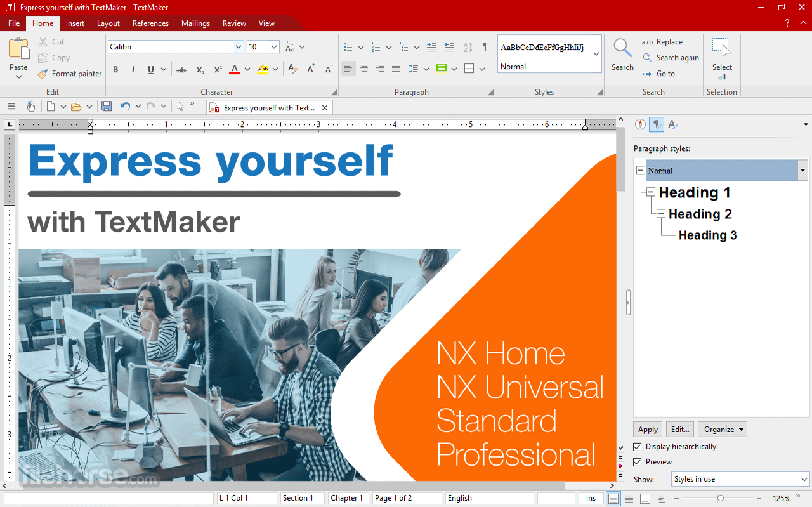Switch to the Insert ribbon tab
Image resolution: width=812 pixels, height=507 pixels.
(x=75, y=23)
